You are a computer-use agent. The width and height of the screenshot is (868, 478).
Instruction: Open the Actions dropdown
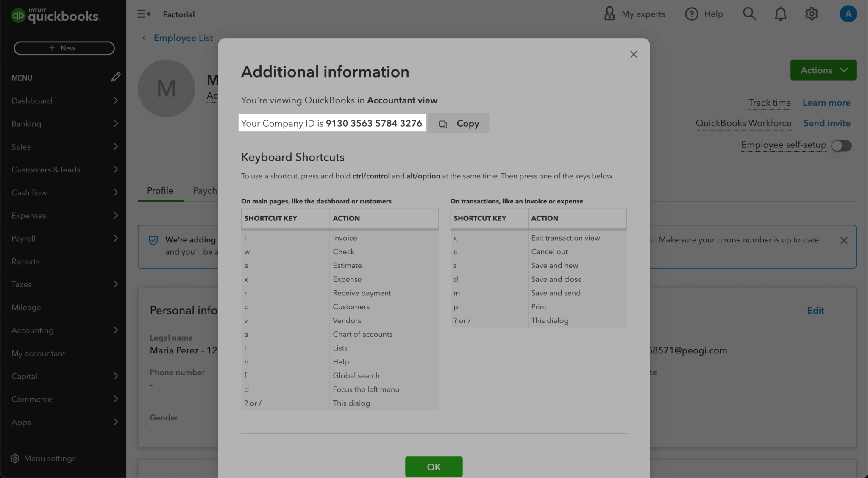822,70
